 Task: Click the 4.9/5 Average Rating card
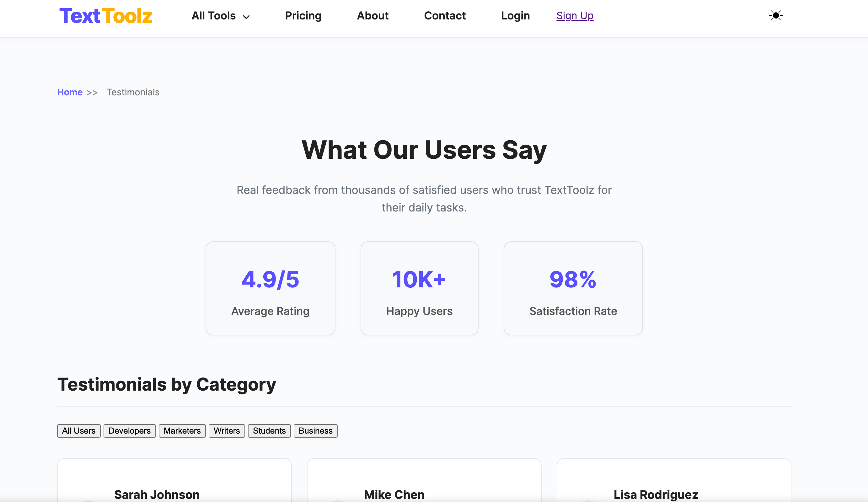point(271,288)
